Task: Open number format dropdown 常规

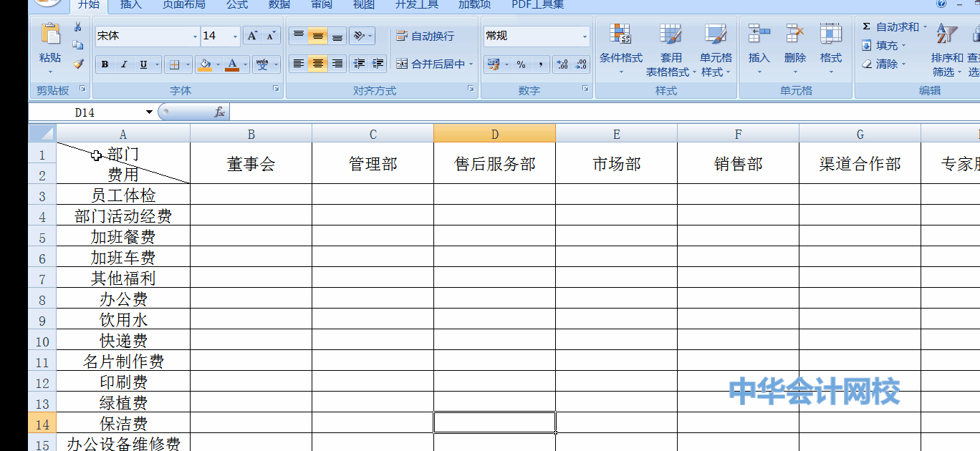Action: pyautogui.click(x=585, y=37)
